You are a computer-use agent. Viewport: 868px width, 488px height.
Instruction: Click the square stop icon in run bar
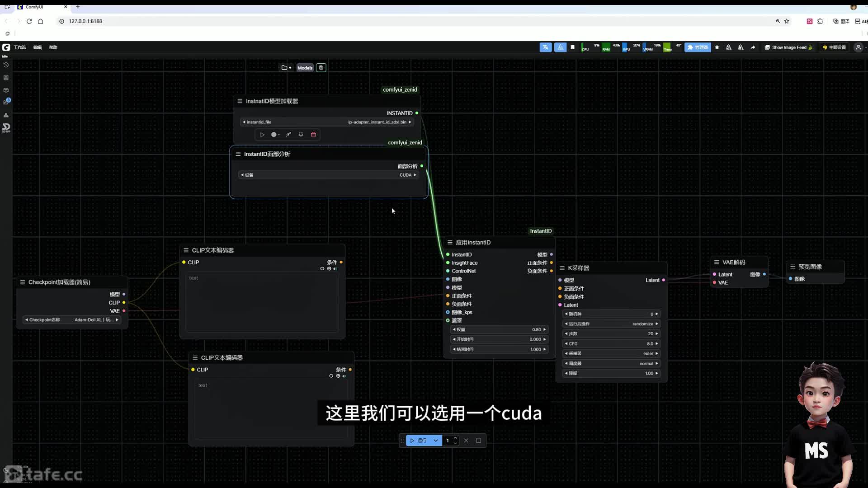pos(478,441)
